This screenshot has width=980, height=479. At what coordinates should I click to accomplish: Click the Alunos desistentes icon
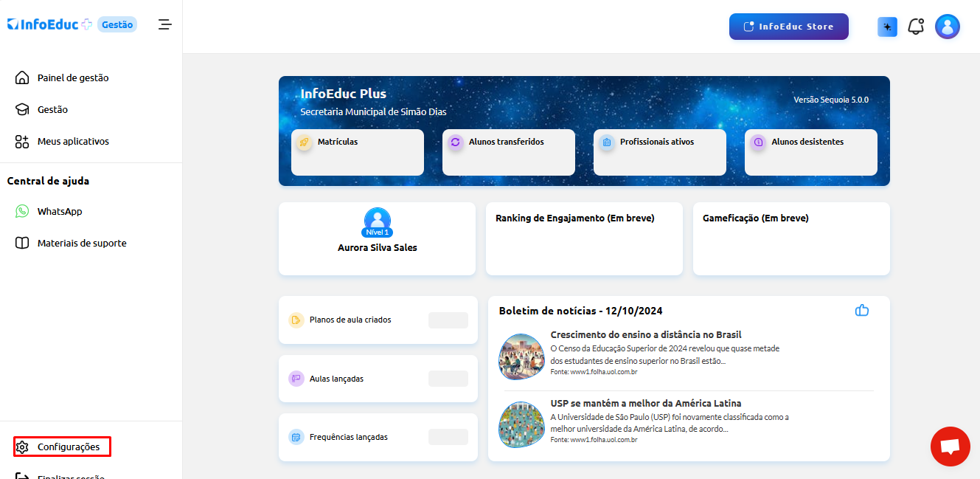coord(758,142)
